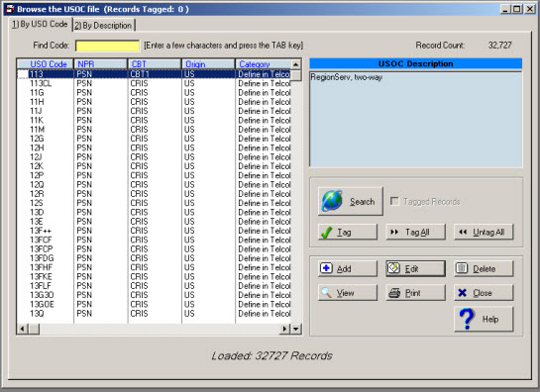Select the row with code 11J
Screen dimensions: 540x392
(154, 111)
